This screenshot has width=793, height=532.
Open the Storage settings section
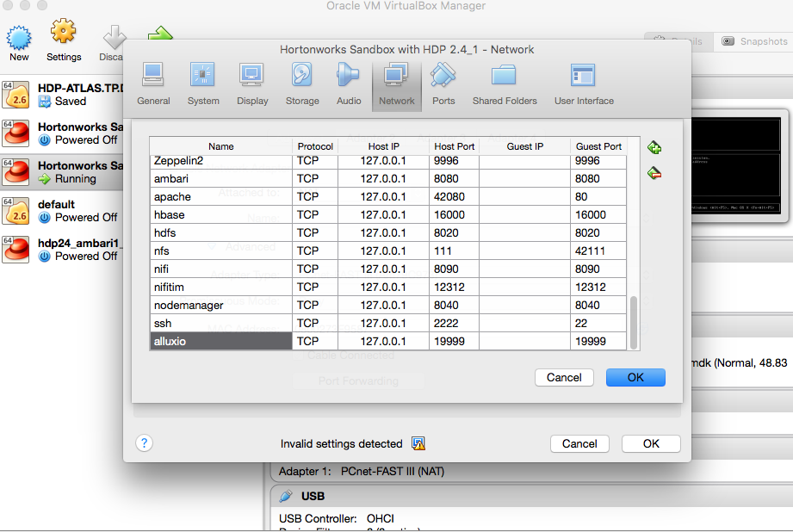click(x=302, y=84)
